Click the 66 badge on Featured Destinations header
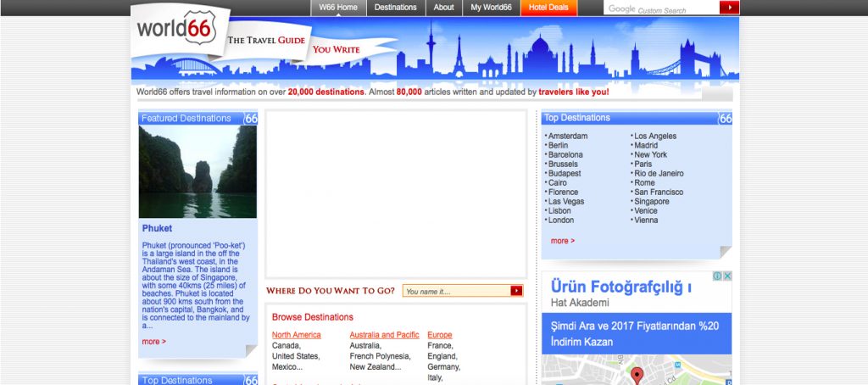The width and height of the screenshot is (868, 385). 251,119
